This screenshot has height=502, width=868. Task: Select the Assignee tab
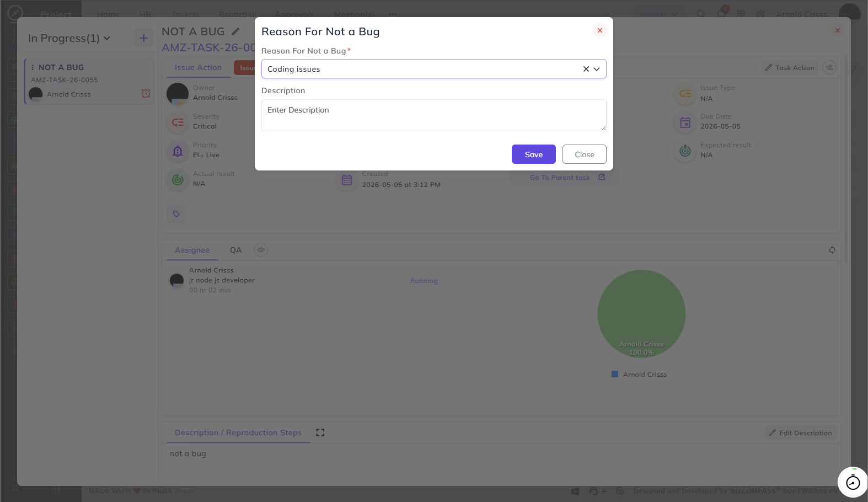[x=192, y=250]
